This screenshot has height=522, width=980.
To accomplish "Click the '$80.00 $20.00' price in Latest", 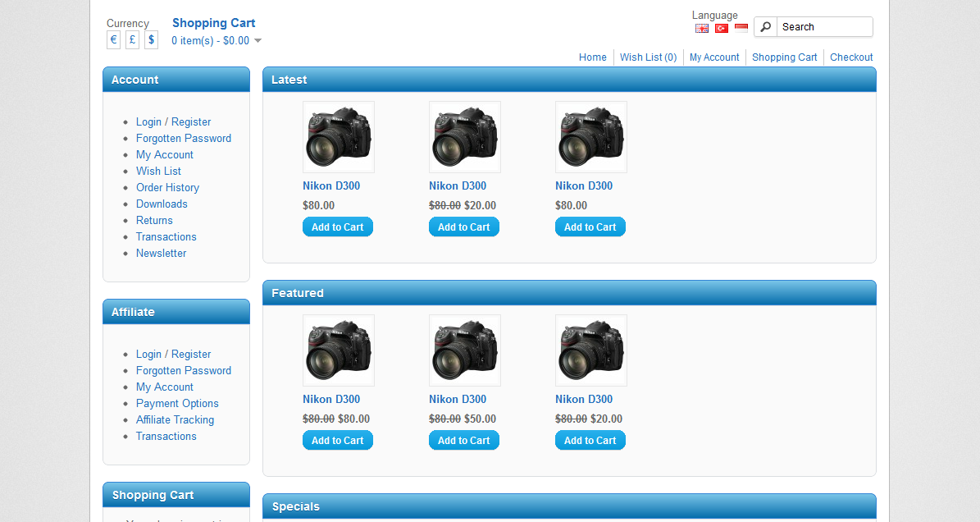I will tap(463, 205).
